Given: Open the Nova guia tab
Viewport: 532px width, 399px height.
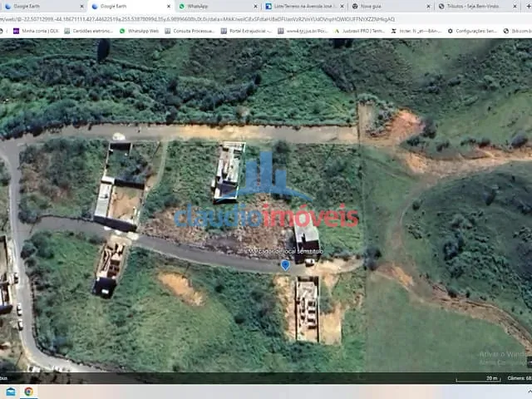Looking at the screenshot, I should point(390,6).
